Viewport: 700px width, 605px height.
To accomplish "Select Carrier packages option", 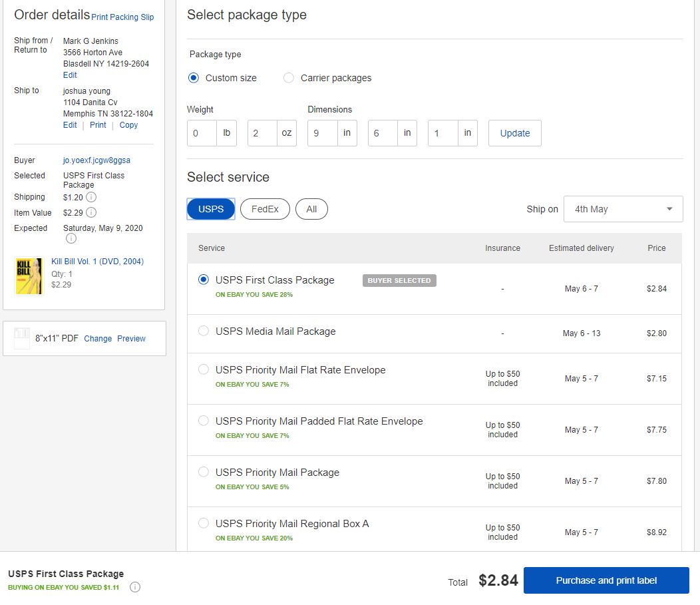I will click(x=289, y=78).
